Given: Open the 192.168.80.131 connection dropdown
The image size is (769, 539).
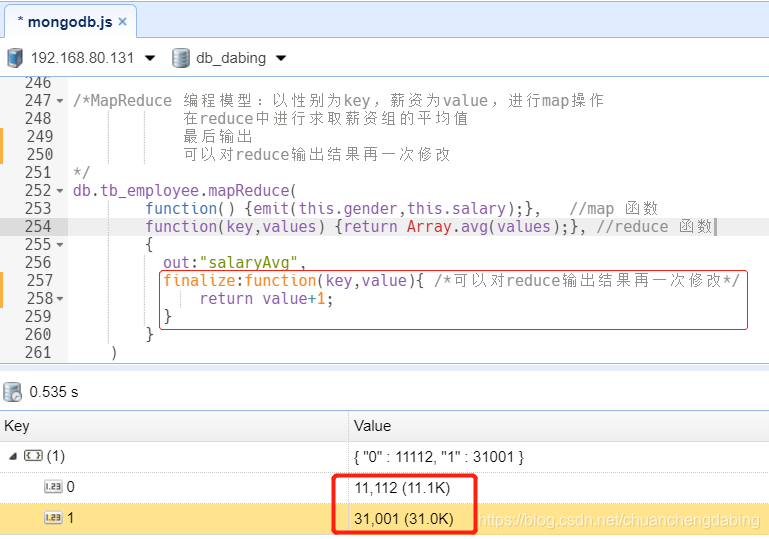Looking at the screenshot, I should tap(150, 58).
